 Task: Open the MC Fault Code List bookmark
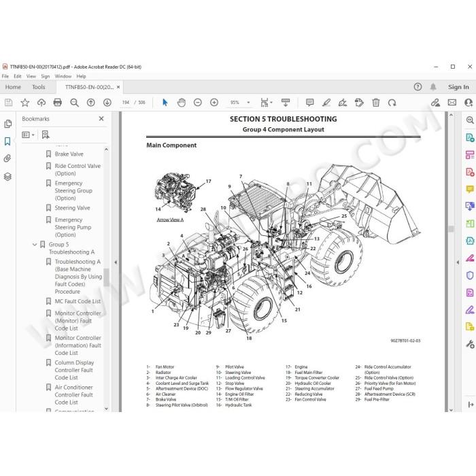tap(78, 301)
